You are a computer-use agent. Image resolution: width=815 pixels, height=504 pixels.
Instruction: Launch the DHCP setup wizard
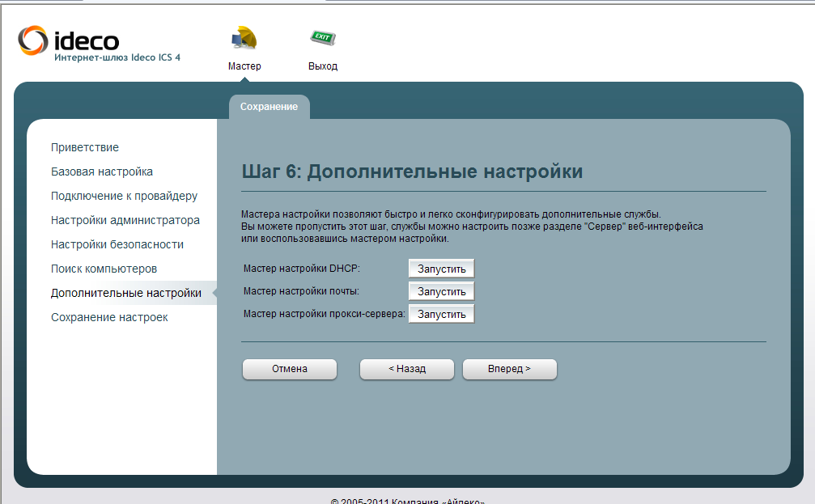pyautogui.click(x=441, y=269)
